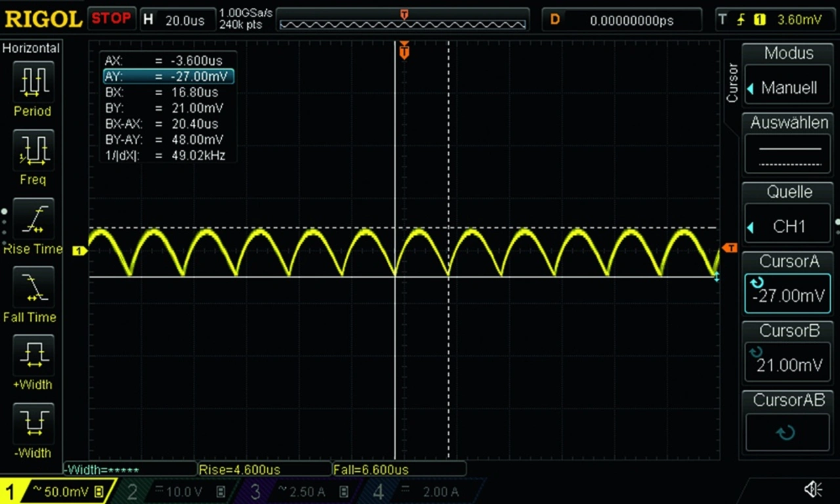
Task: Open the Modus Manuell selector
Action: 788,88
